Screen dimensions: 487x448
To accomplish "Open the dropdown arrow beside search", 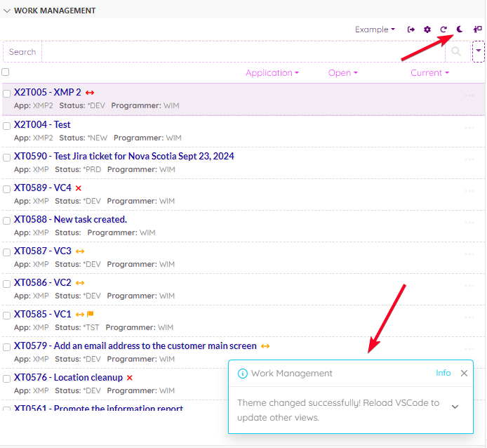I will 478,51.
